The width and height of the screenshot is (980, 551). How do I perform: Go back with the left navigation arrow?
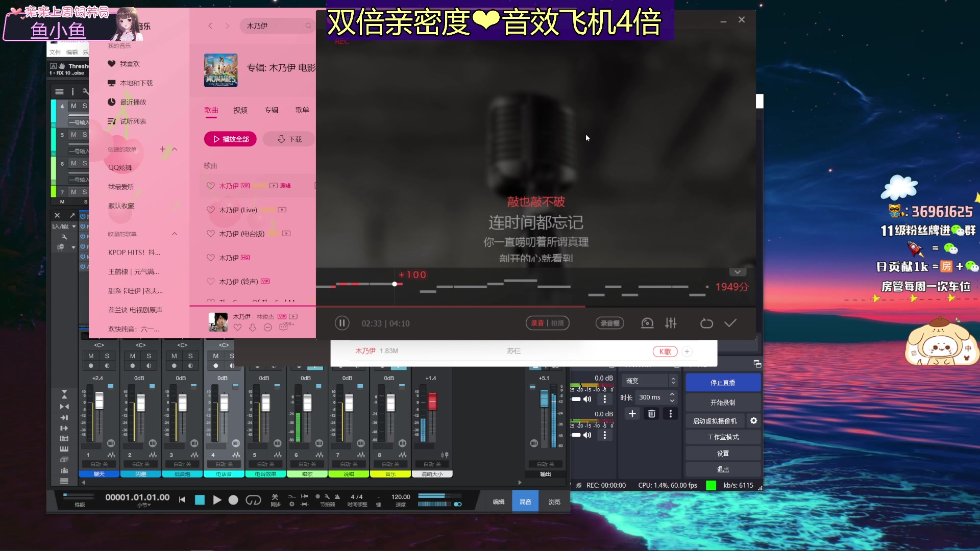210,26
